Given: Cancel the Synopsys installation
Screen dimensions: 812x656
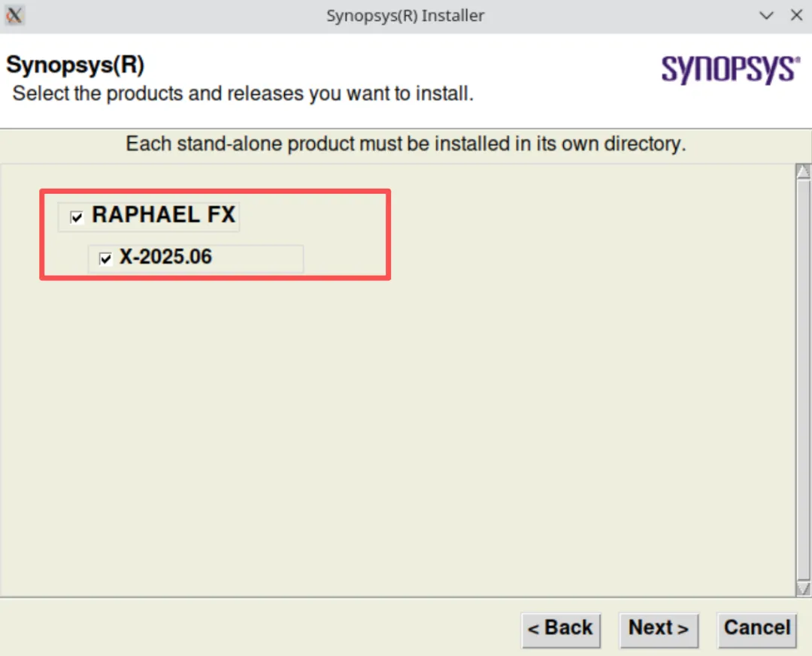Looking at the screenshot, I should pyautogui.click(x=756, y=630).
